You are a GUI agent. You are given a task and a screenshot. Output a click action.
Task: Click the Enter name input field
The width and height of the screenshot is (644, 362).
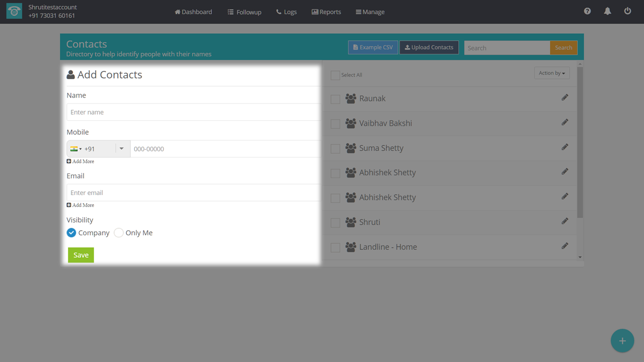point(193,112)
